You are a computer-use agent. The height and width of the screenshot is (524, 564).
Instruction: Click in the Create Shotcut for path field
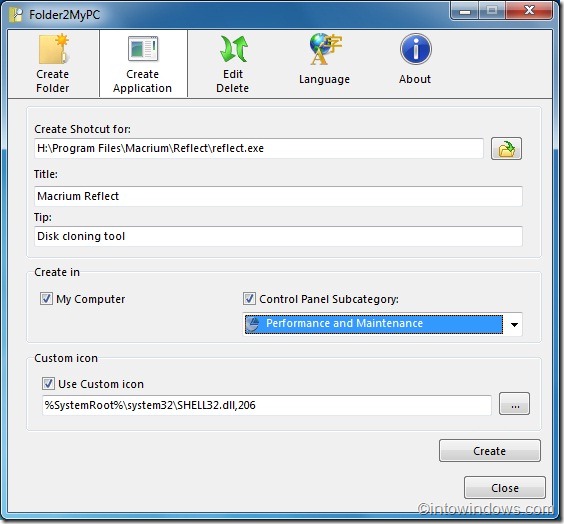(x=259, y=148)
